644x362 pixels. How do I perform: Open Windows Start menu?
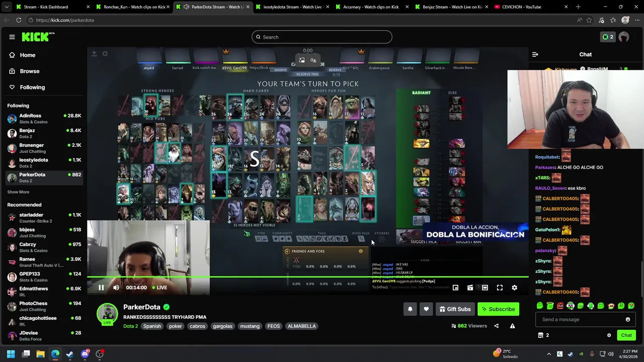[x=11, y=354]
